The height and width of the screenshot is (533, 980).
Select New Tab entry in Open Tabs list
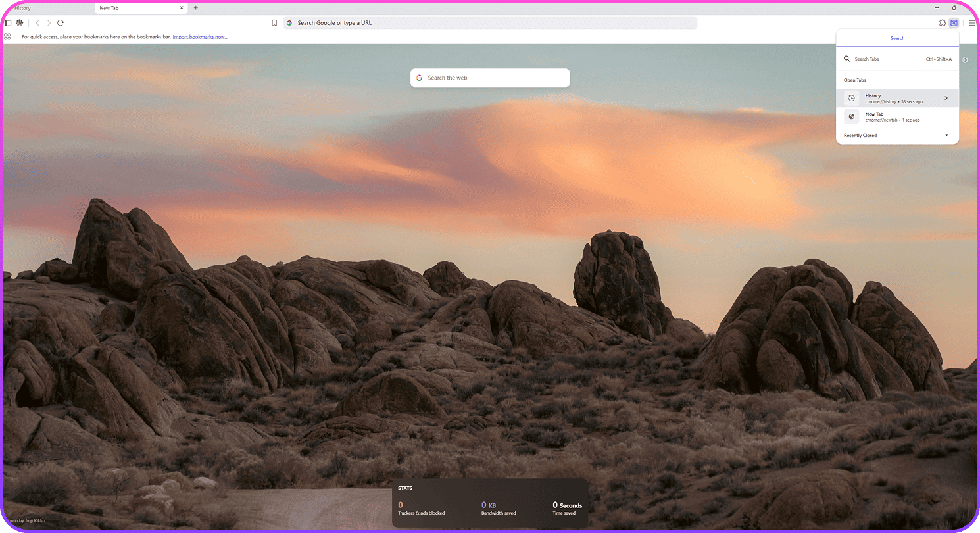[888, 116]
